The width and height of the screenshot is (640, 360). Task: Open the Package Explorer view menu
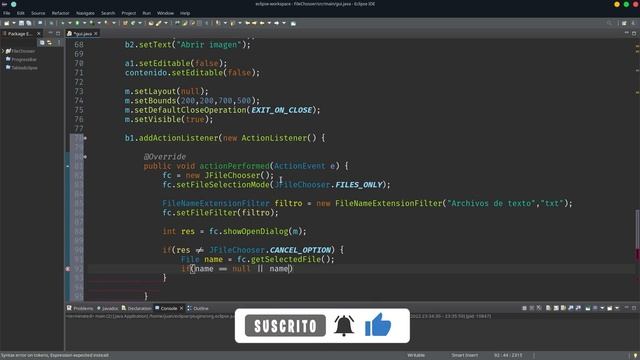tap(59, 42)
